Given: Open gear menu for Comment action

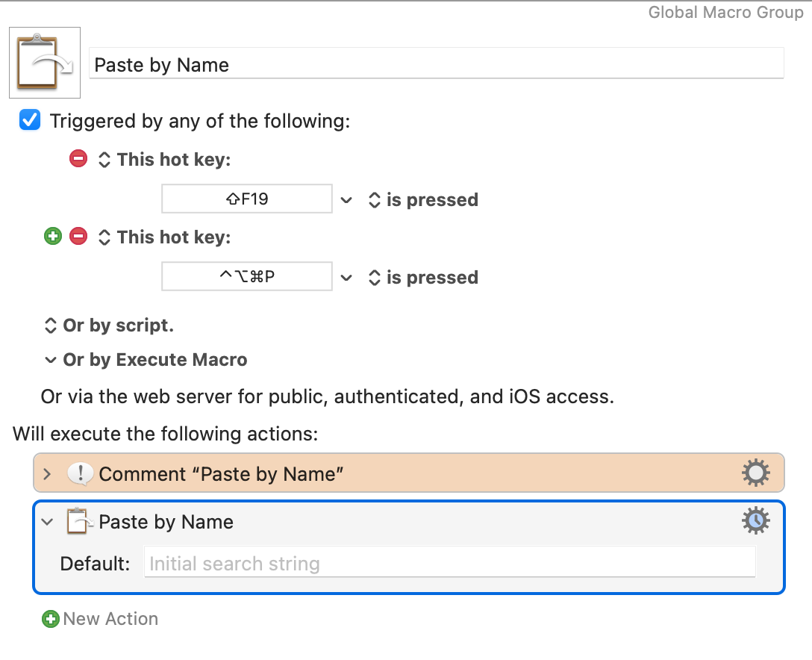Looking at the screenshot, I should pyautogui.click(x=755, y=473).
